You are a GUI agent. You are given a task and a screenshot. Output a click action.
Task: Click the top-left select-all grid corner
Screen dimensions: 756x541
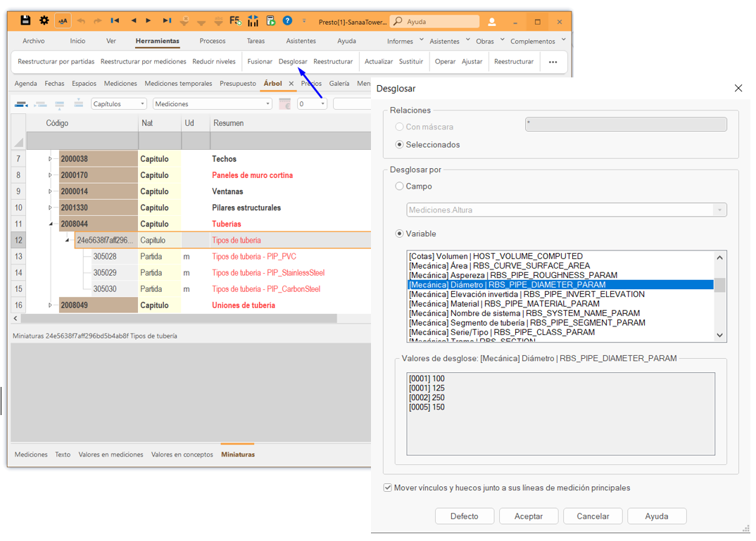18,141
